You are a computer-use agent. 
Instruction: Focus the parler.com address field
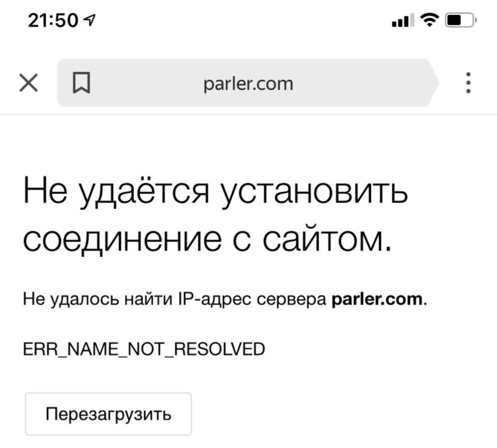248,83
